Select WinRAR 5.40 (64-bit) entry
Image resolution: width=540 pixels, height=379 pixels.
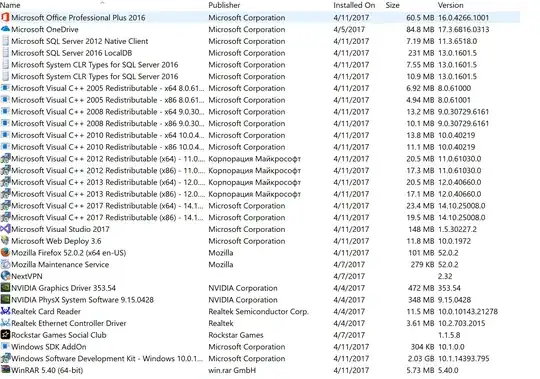coord(47,370)
